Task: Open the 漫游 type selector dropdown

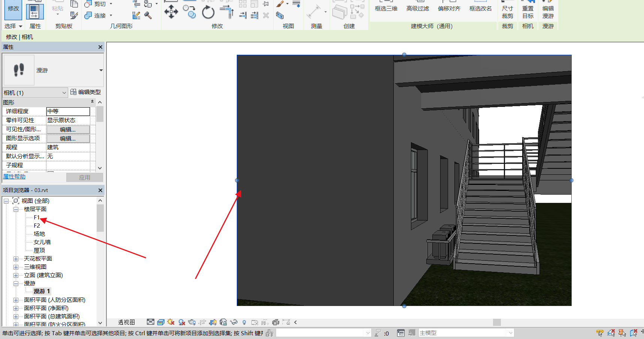Action: [101, 70]
